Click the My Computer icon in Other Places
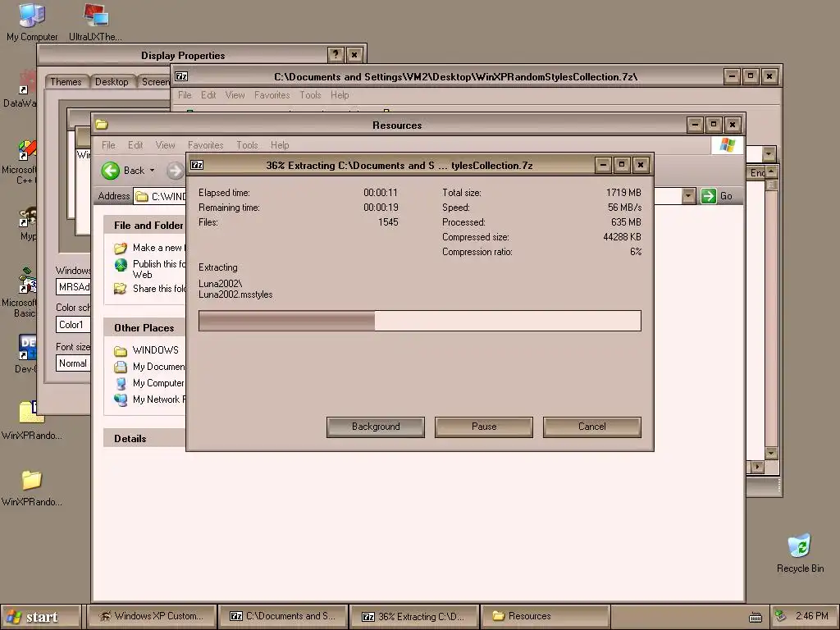The height and width of the screenshot is (630, 840). (121, 384)
